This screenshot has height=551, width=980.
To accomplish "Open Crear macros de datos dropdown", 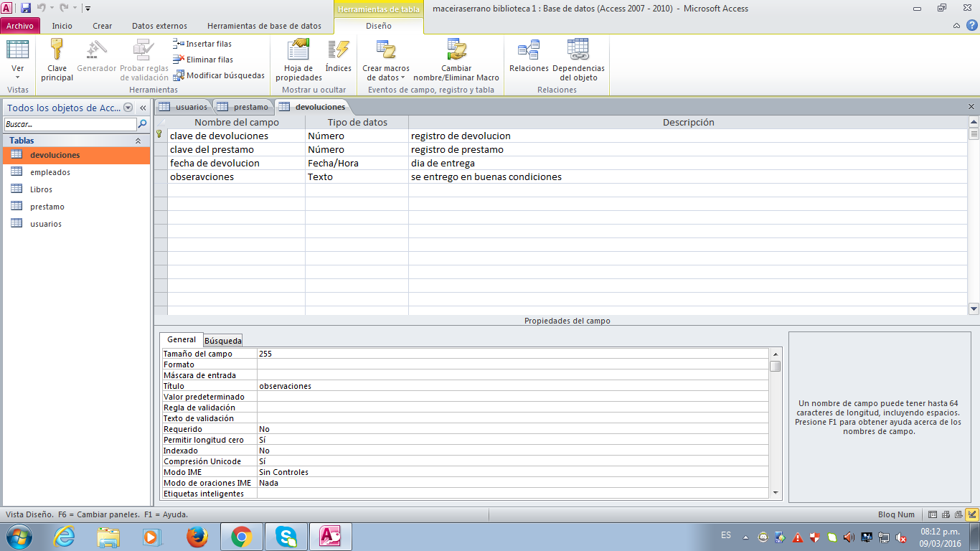I will (386, 73).
